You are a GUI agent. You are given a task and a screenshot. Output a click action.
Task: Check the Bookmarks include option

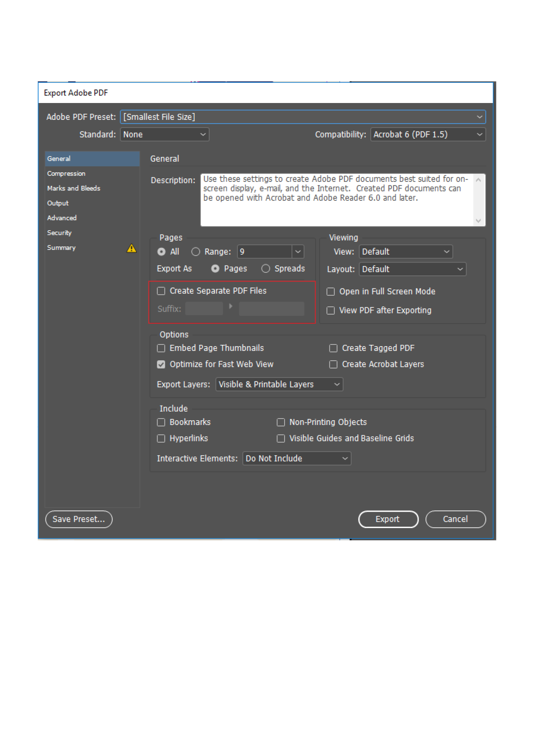pyautogui.click(x=161, y=422)
